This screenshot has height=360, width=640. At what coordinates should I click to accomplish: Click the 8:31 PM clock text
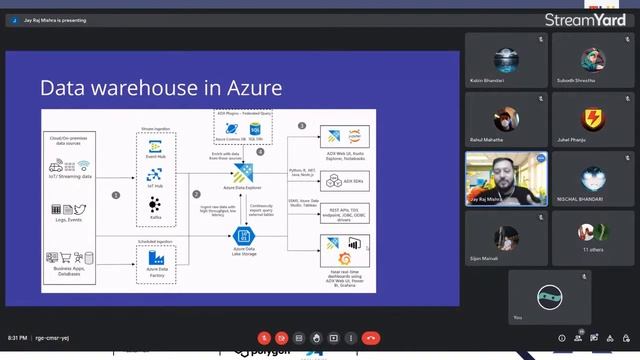pyautogui.click(x=17, y=338)
